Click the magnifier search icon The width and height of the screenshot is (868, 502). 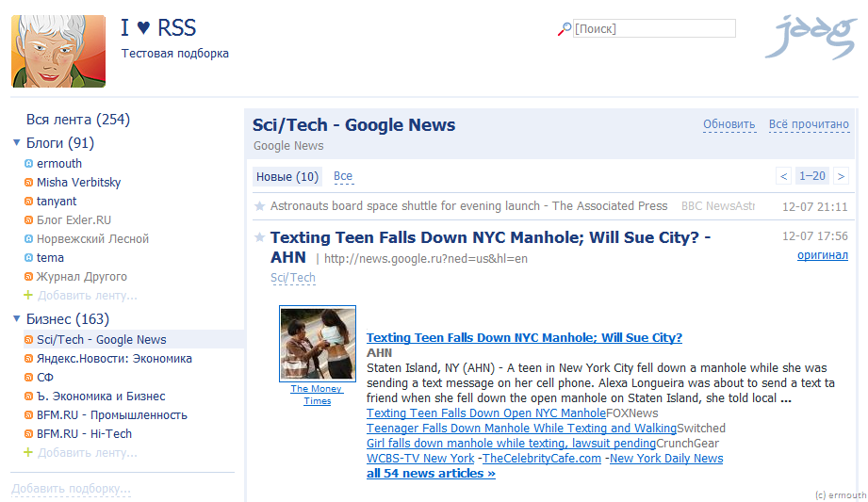(565, 29)
